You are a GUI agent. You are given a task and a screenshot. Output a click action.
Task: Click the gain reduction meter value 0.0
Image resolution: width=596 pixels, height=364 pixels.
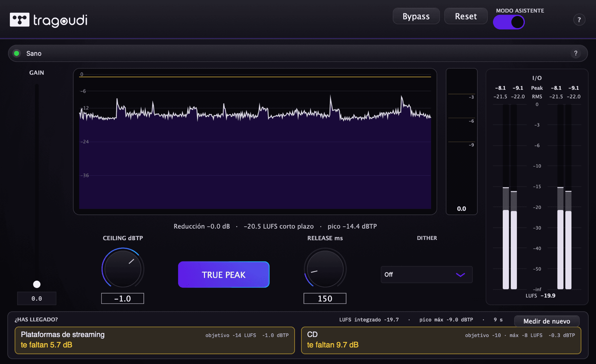click(462, 209)
